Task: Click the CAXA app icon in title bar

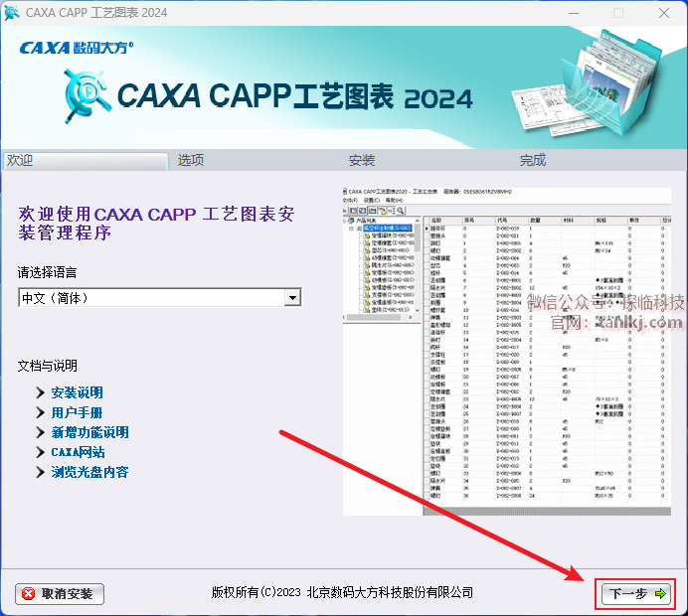Action: (x=12, y=13)
